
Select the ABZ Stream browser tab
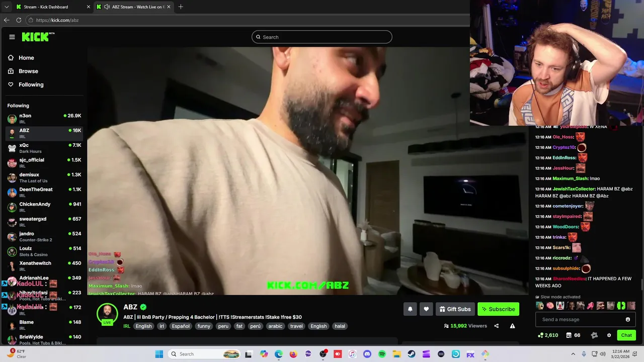pos(133,7)
